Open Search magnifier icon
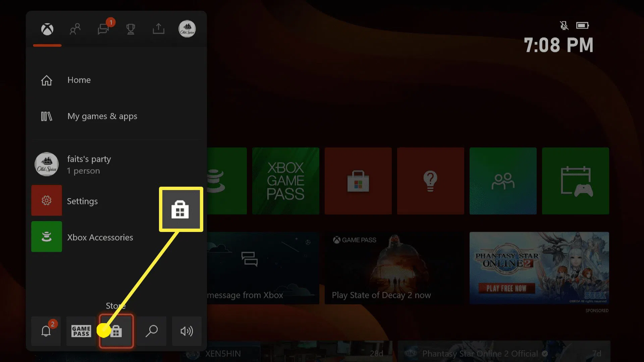 (x=152, y=331)
